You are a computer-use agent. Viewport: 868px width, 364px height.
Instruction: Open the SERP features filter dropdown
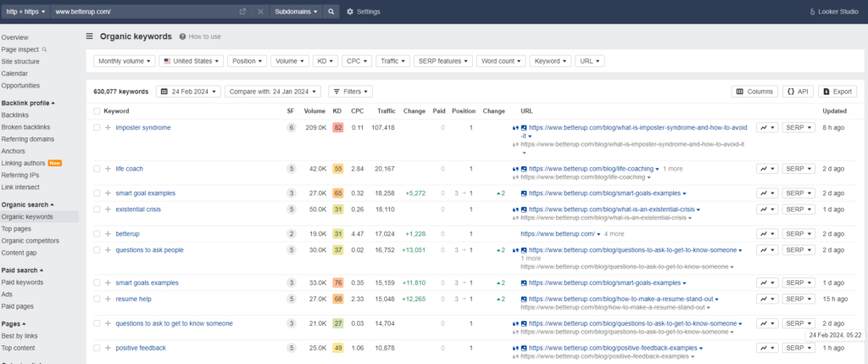pyautogui.click(x=442, y=61)
